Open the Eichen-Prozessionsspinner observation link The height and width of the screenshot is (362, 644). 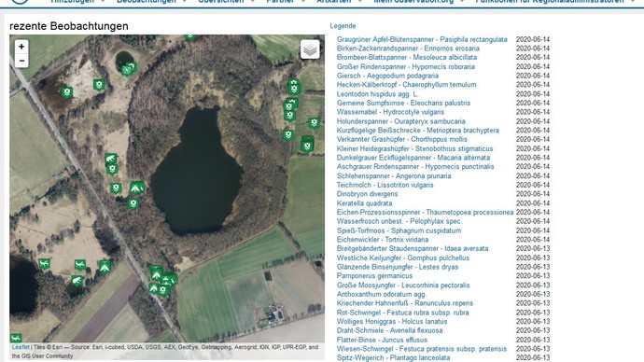425,212
